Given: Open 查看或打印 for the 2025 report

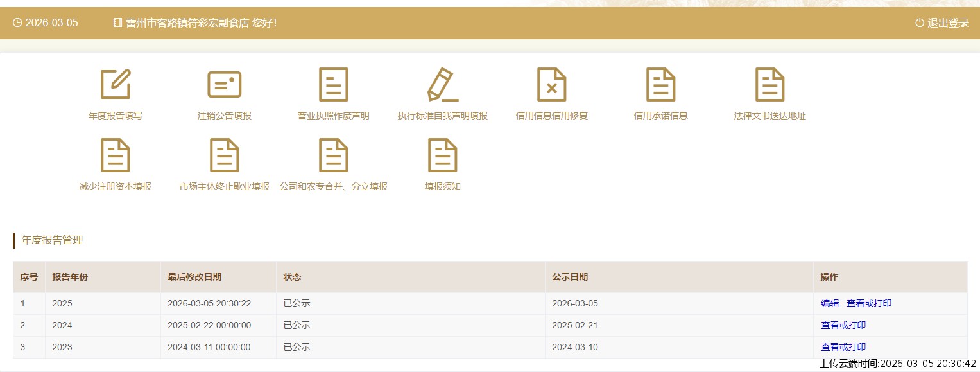Looking at the screenshot, I should point(869,303).
